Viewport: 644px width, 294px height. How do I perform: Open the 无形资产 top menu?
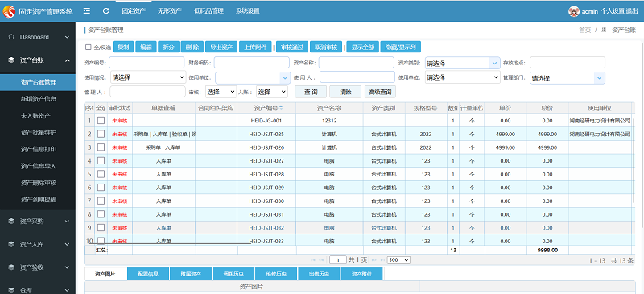point(169,11)
